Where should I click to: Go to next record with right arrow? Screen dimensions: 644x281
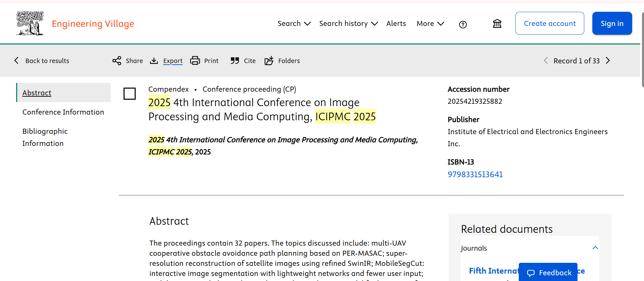coord(608,61)
